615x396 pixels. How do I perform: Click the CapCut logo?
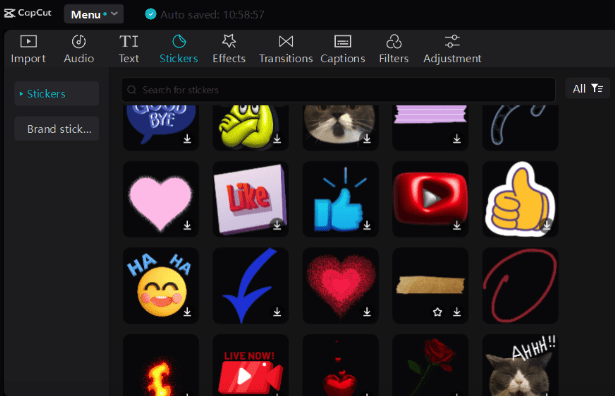27,13
